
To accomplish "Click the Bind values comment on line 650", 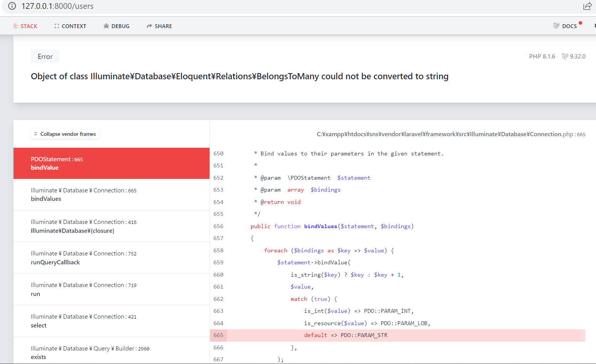I will click(349, 154).
